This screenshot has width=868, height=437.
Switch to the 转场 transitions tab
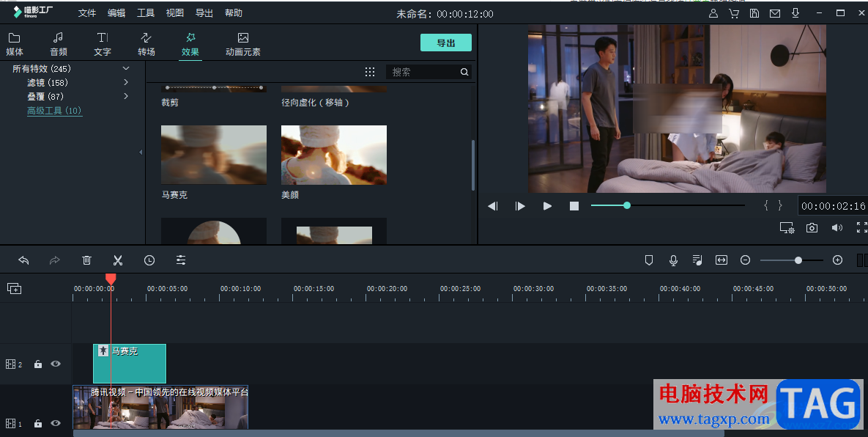click(x=146, y=44)
